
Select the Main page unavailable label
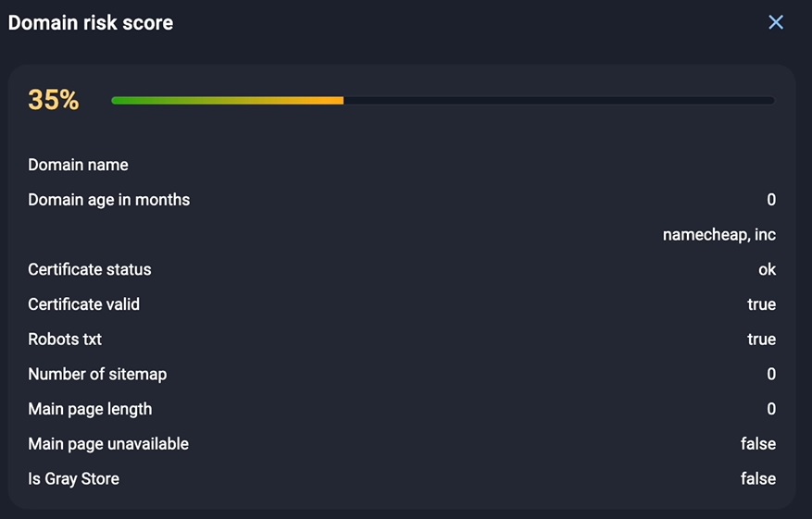(108, 444)
